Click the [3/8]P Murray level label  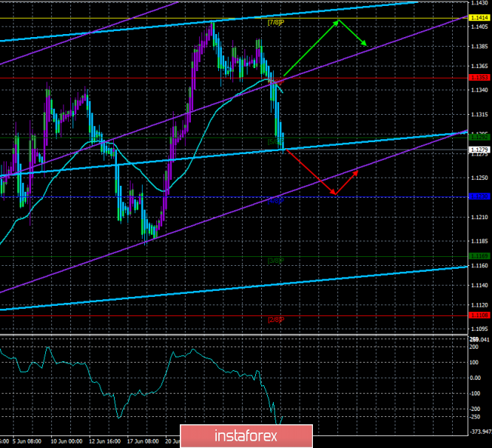(x=276, y=261)
